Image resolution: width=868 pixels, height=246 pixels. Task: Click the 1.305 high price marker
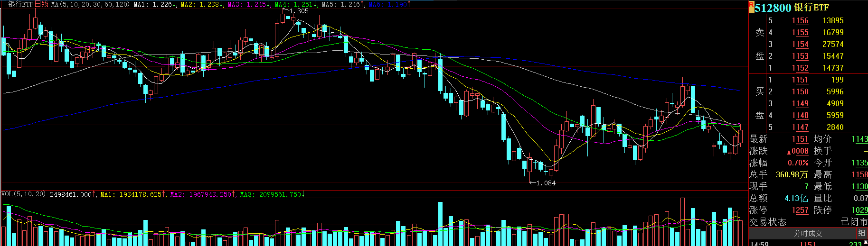tap(299, 11)
